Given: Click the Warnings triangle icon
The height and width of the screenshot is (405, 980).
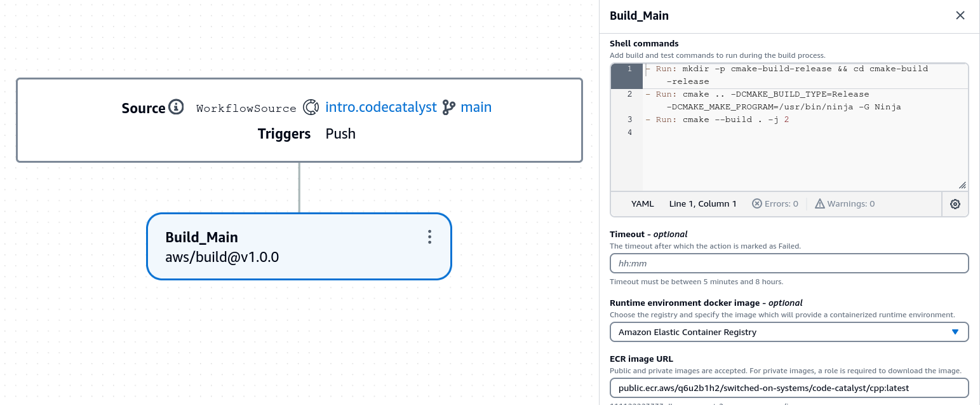Looking at the screenshot, I should coord(820,204).
